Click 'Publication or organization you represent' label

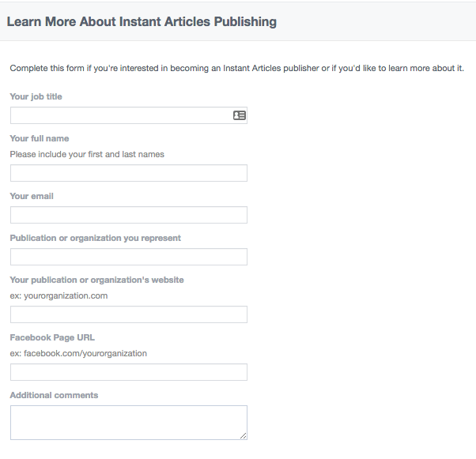(96, 238)
